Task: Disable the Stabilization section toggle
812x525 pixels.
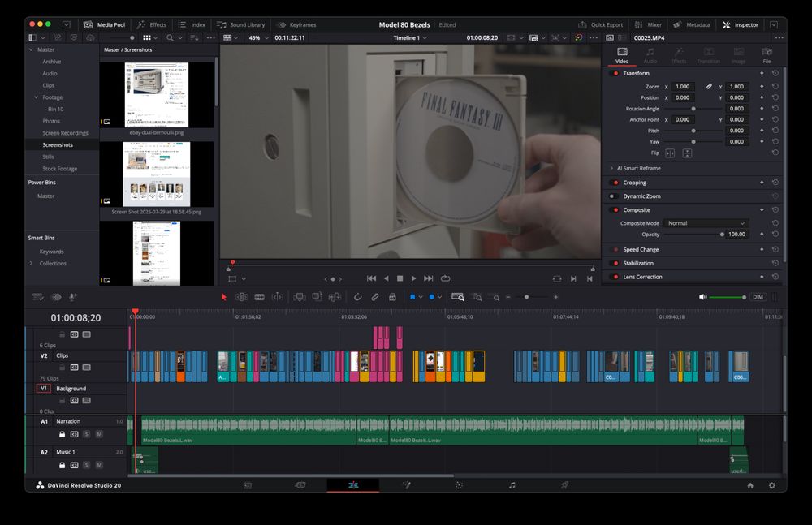Action: point(615,263)
